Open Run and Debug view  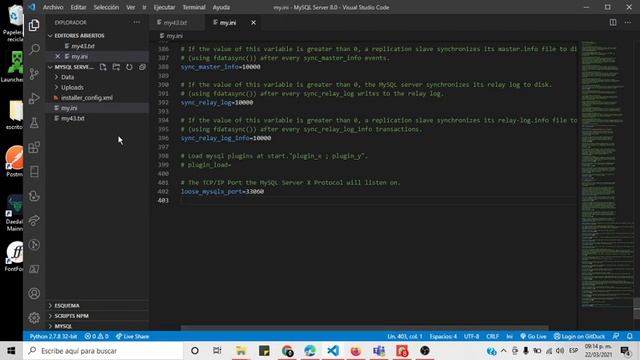34,98
